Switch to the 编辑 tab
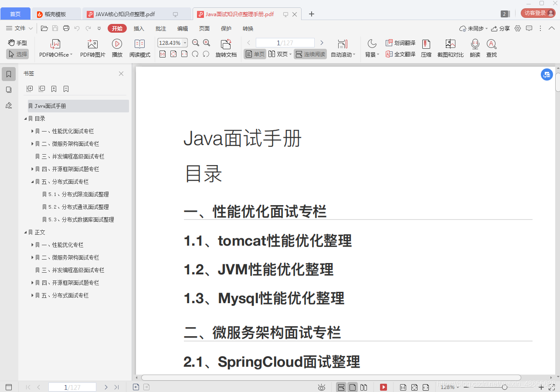Viewport: 560px width, 392px height. click(x=183, y=28)
